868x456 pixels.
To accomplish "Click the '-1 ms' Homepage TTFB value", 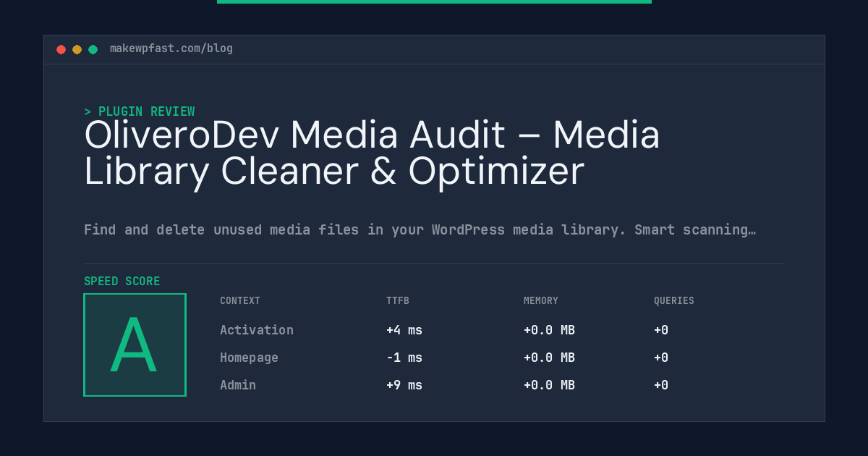I will click(x=404, y=358).
